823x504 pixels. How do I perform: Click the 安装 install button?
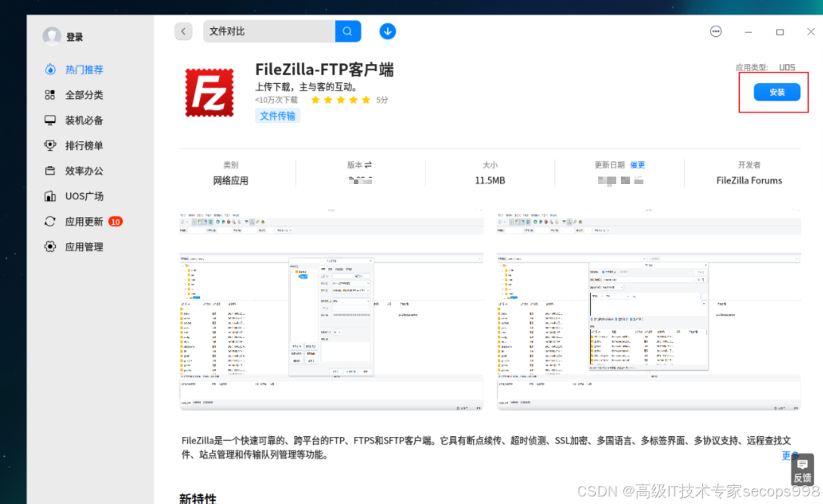[777, 92]
